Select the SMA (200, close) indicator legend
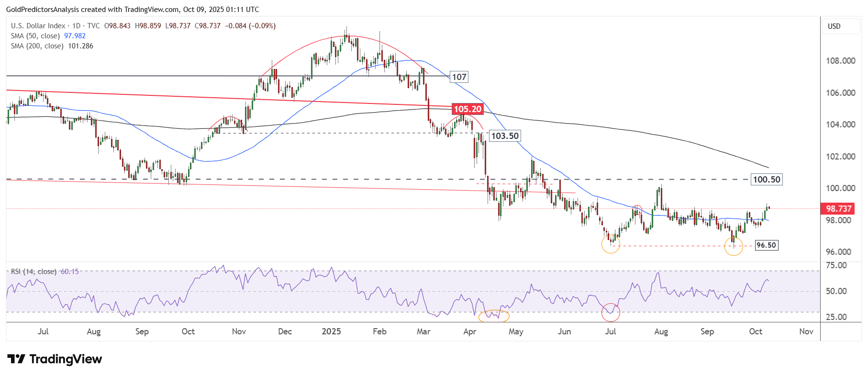Viewport: 868px width, 377px height. click(x=37, y=46)
